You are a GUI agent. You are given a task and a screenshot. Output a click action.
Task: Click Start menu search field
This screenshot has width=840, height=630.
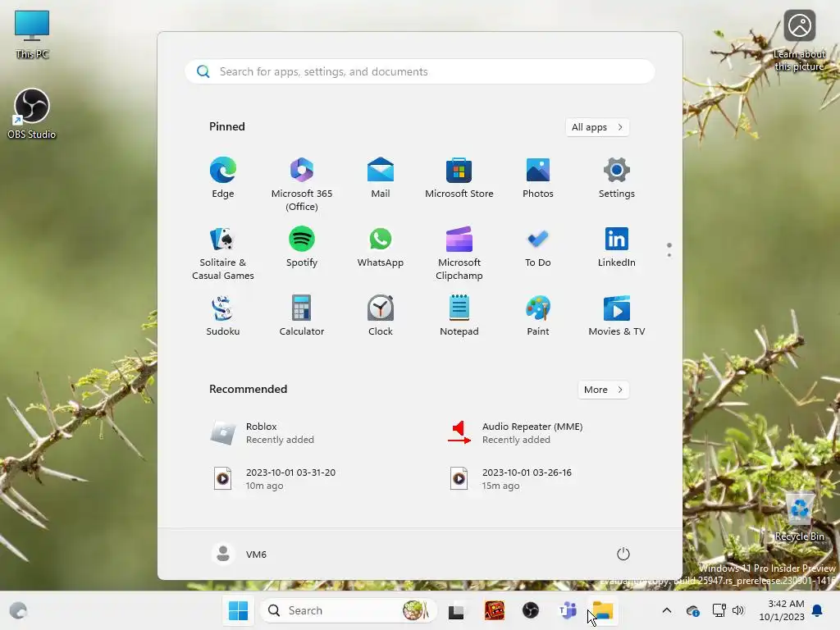point(420,71)
